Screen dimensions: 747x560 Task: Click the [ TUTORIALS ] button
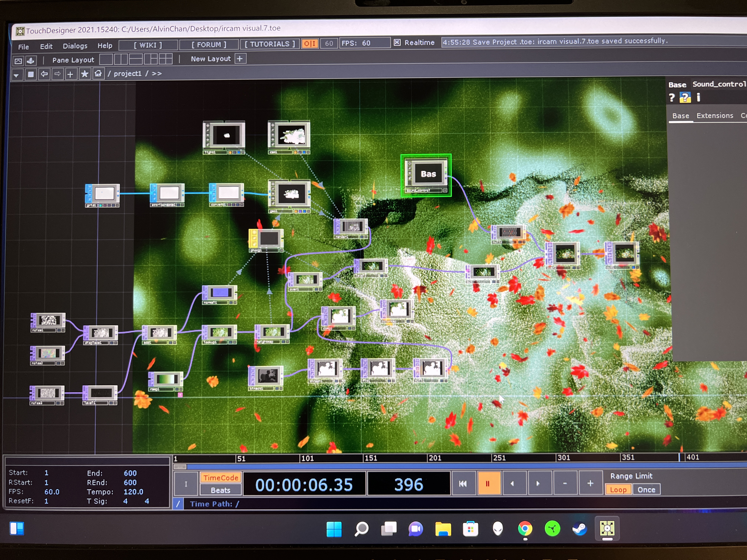point(270,44)
